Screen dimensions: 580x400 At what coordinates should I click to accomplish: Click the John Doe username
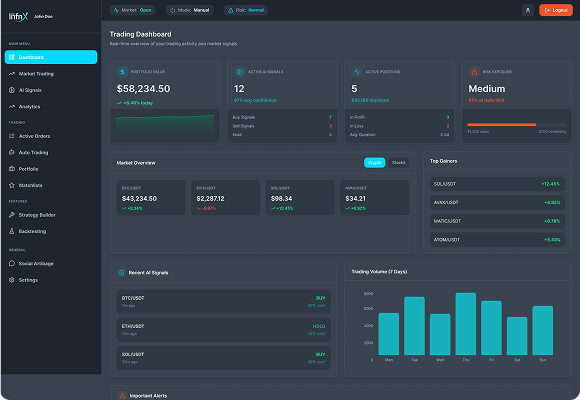pos(43,17)
